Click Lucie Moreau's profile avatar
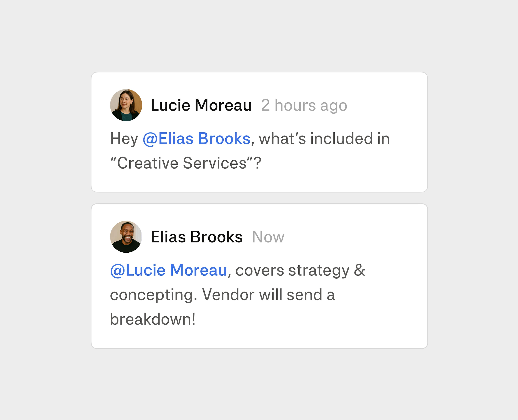518x420 pixels. 126,105
